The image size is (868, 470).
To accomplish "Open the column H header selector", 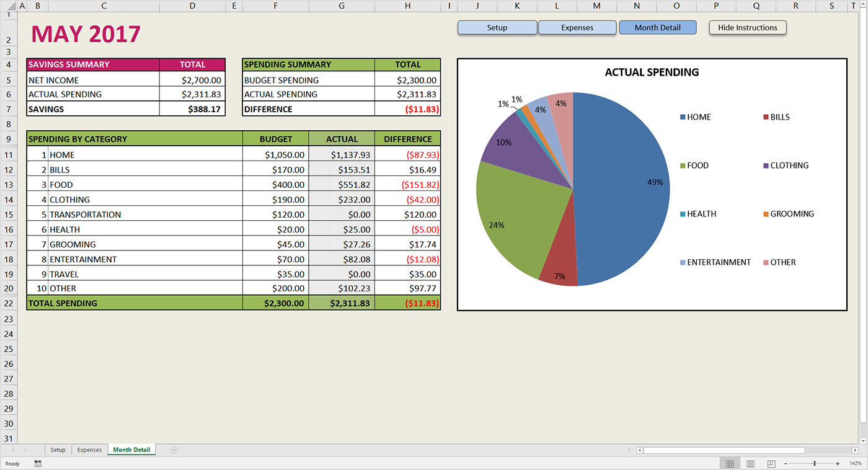I will click(x=407, y=6).
